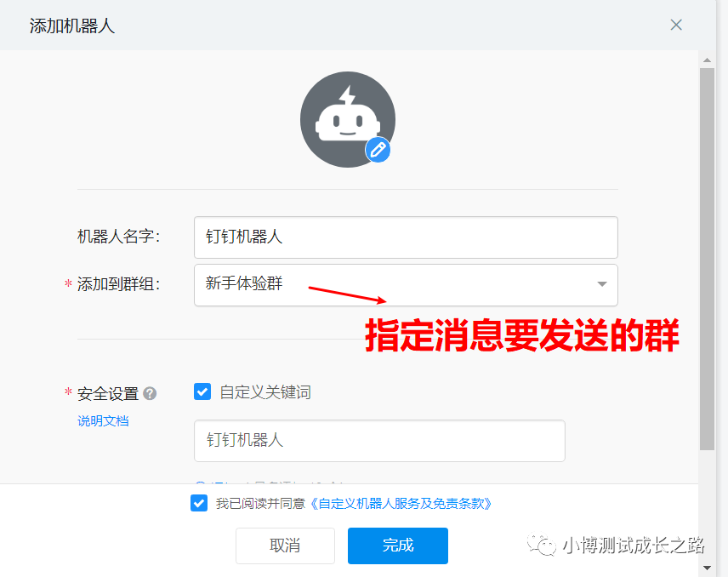728x577 pixels.
Task: Click the WeChat logo in the watermark
Action: [542, 545]
